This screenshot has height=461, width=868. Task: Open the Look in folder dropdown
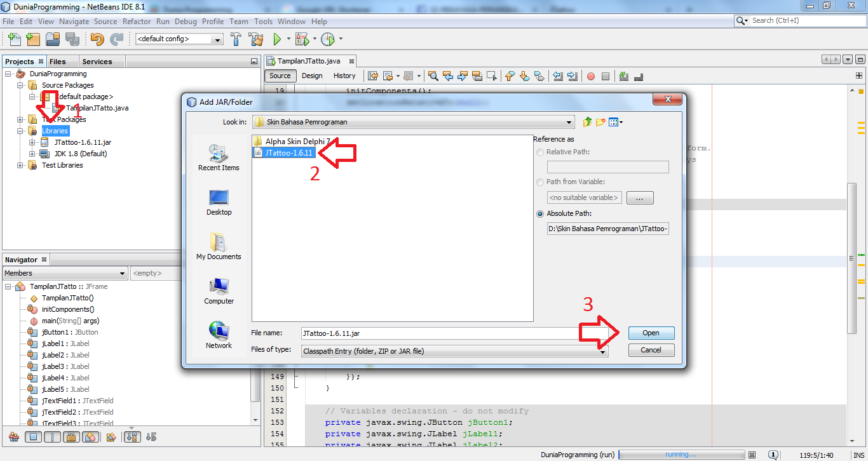click(x=569, y=122)
